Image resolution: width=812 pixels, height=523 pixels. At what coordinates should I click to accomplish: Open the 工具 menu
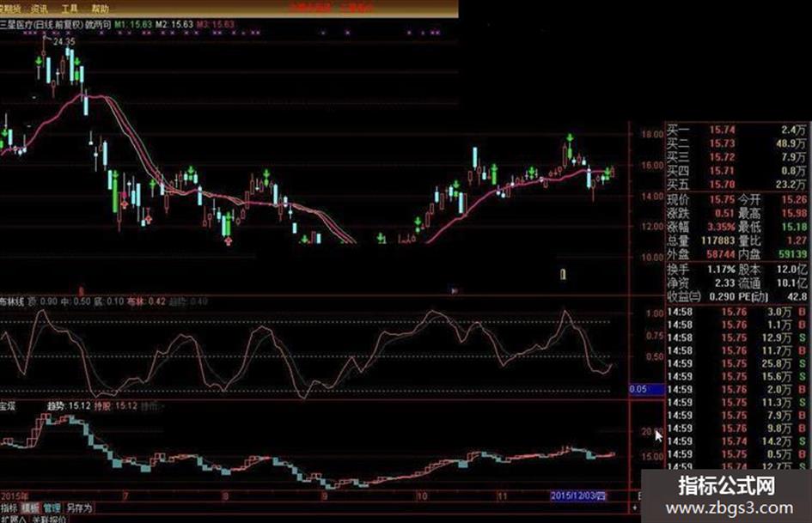click(x=70, y=9)
